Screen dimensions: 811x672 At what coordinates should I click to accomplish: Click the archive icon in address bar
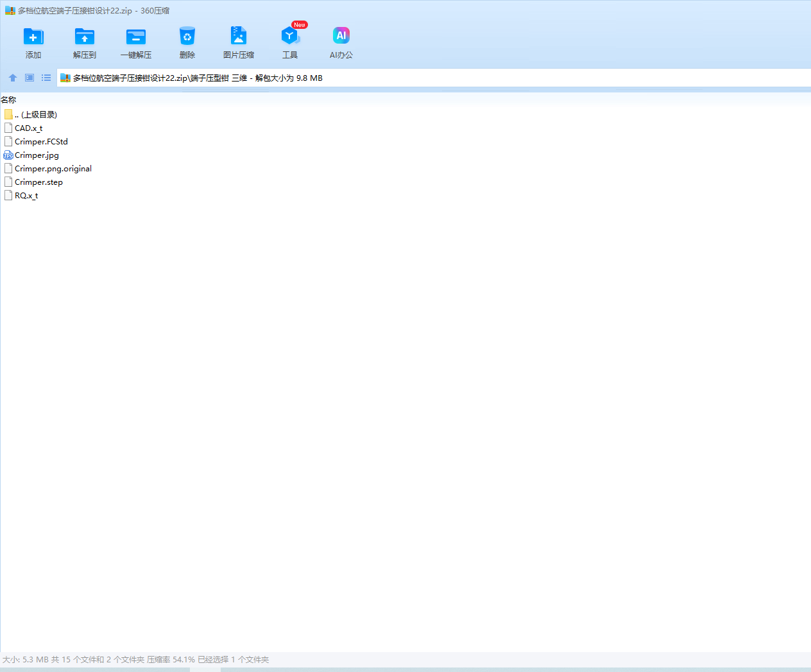65,78
